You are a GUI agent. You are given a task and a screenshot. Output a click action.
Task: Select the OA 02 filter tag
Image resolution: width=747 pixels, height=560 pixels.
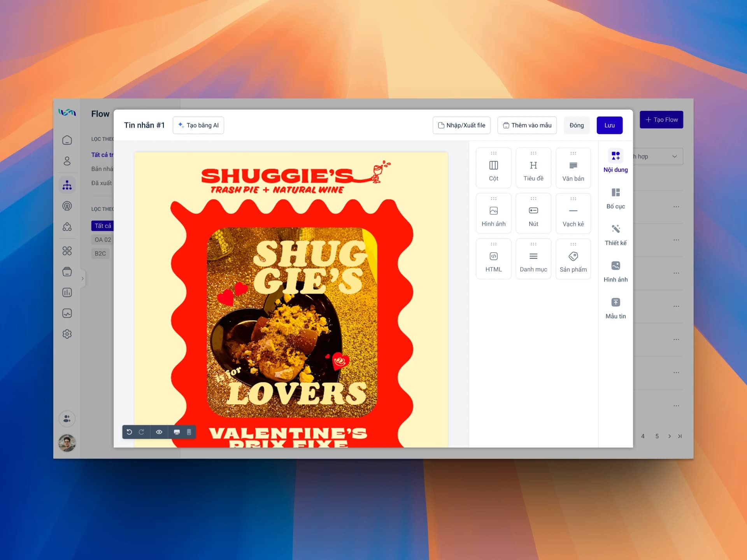coord(103,240)
